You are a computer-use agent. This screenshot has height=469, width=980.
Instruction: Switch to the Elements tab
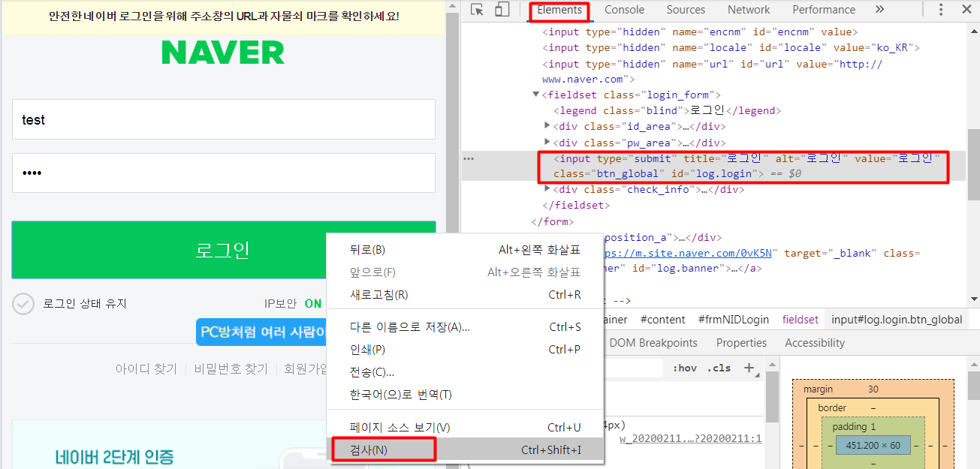tap(559, 10)
